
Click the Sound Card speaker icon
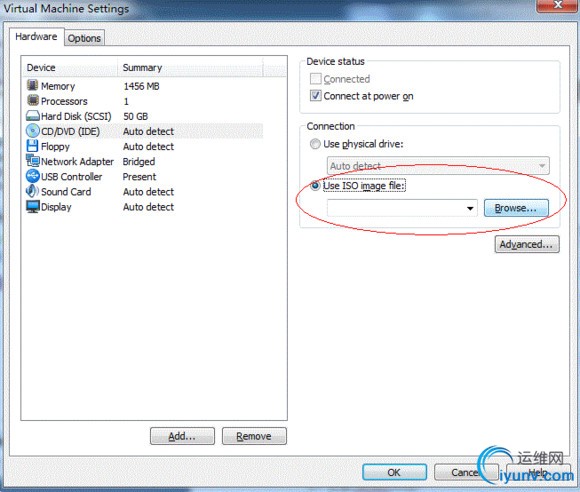[x=33, y=191]
